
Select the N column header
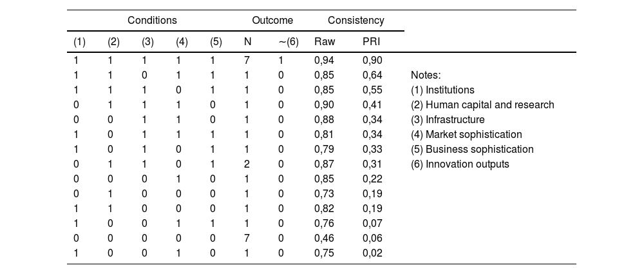click(x=247, y=43)
